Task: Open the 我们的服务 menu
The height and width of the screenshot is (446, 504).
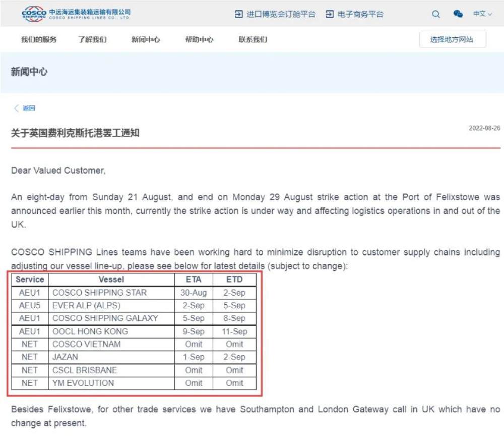Action: tap(39, 39)
